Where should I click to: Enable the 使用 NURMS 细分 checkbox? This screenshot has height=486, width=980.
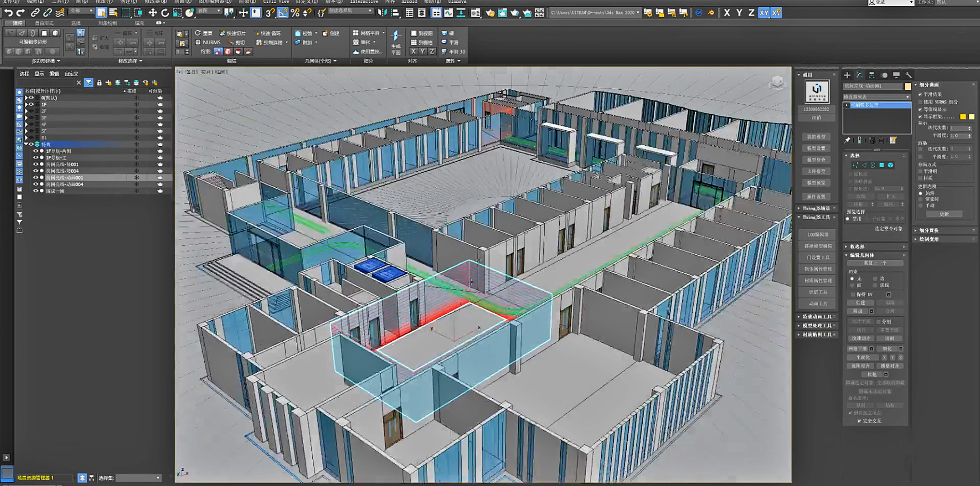pos(920,102)
